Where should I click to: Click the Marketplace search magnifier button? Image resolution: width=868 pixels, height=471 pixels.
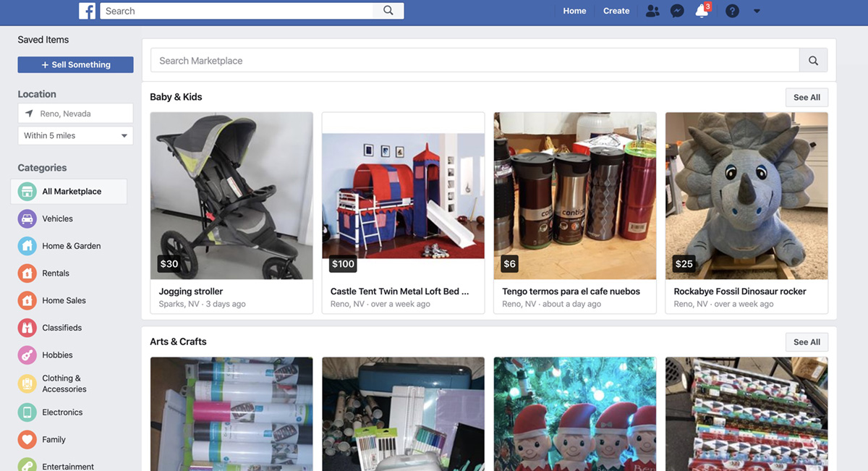pyautogui.click(x=813, y=61)
